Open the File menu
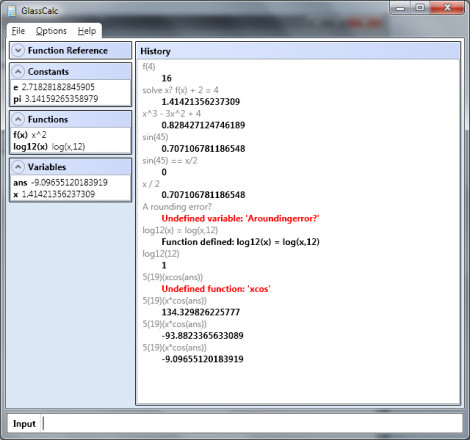The image size is (470, 440). pyautogui.click(x=18, y=31)
